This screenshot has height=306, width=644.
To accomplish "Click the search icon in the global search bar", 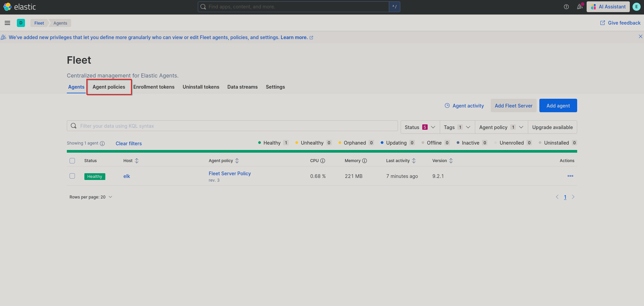I will point(203,7).
